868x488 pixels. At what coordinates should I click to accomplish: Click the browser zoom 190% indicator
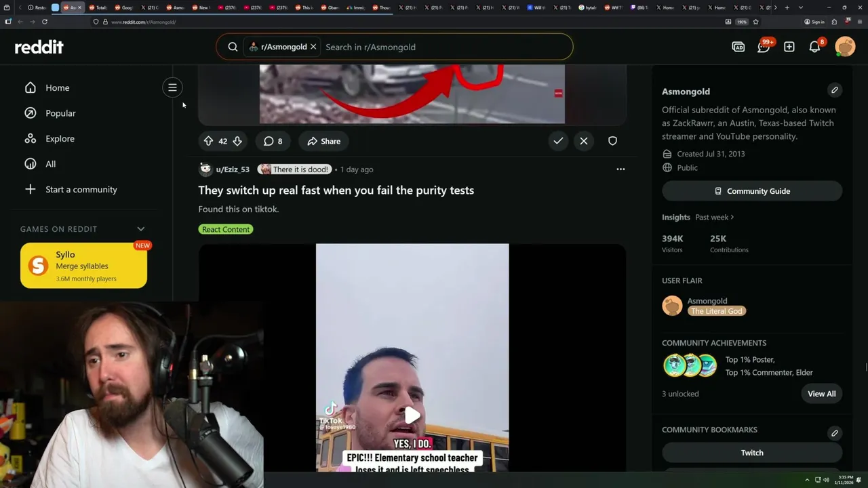click(742, 22)
